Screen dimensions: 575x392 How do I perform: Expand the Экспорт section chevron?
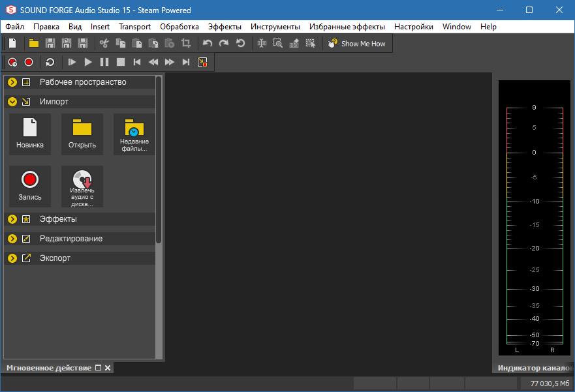point(12,258)
